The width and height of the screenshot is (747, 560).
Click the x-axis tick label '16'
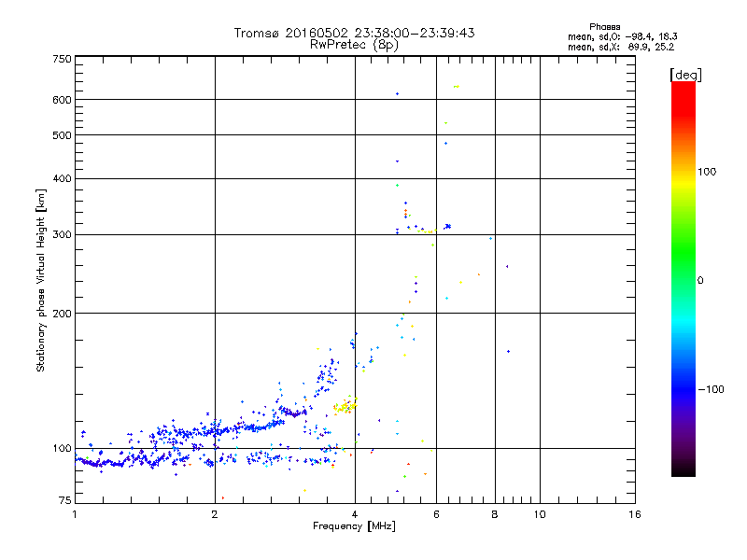point(635,514)
